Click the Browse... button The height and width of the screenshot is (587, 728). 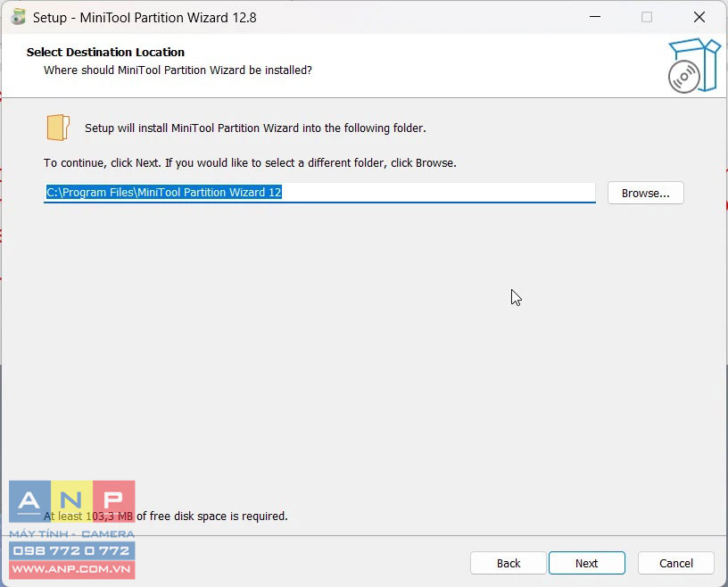click(x=645, y=193)
